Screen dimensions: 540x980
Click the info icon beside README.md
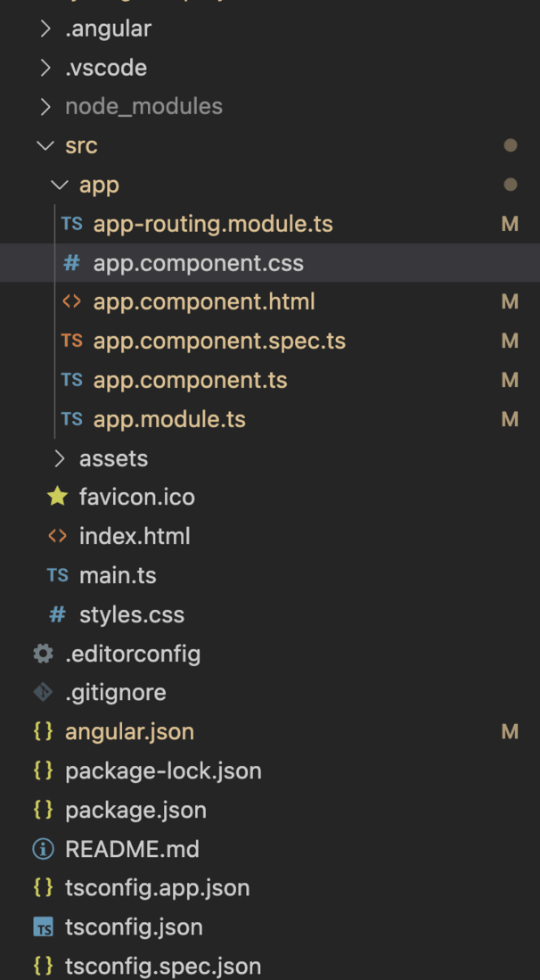(43, 849)
